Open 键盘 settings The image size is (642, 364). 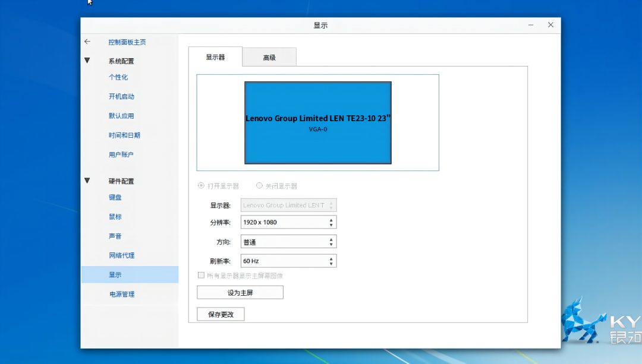[x=115, y=197]
